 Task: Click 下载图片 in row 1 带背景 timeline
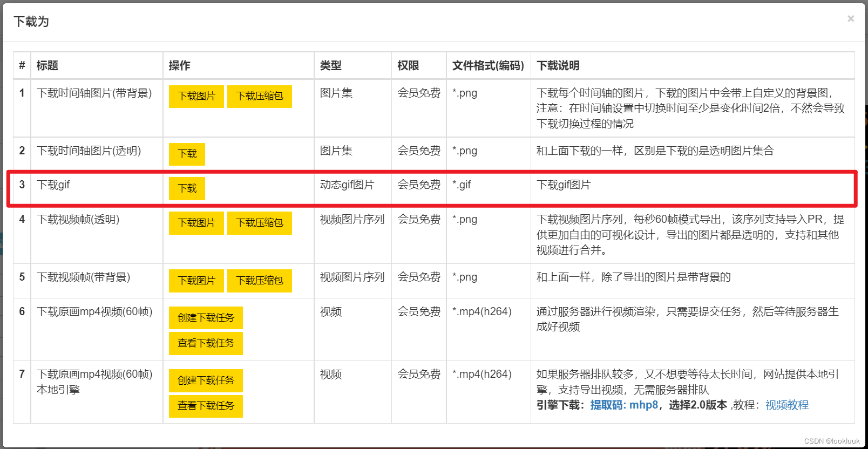tap(196, 96)
